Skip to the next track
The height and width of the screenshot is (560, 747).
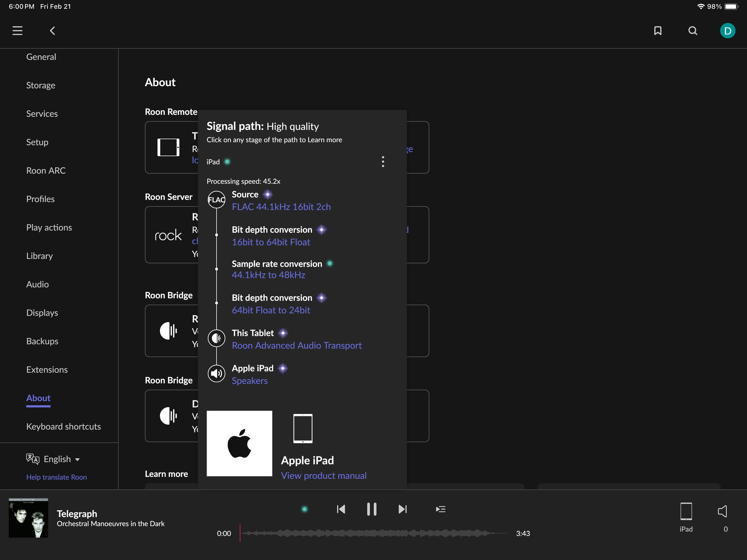402,509
